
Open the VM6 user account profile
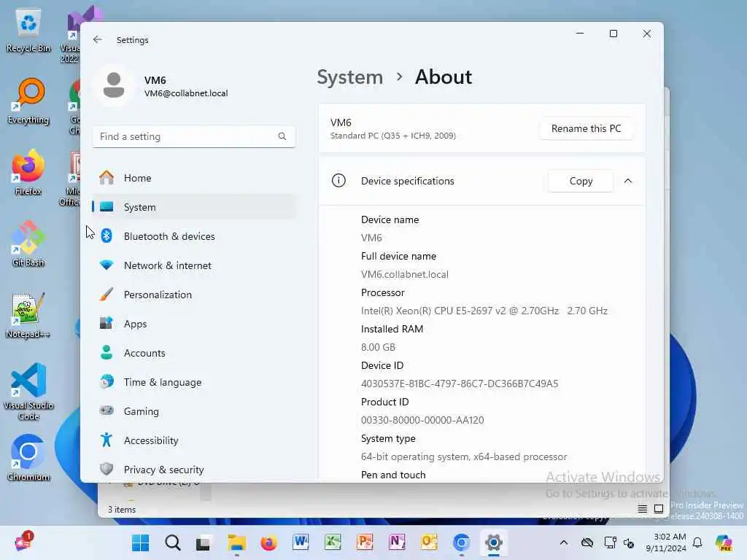tap(162, 86)
